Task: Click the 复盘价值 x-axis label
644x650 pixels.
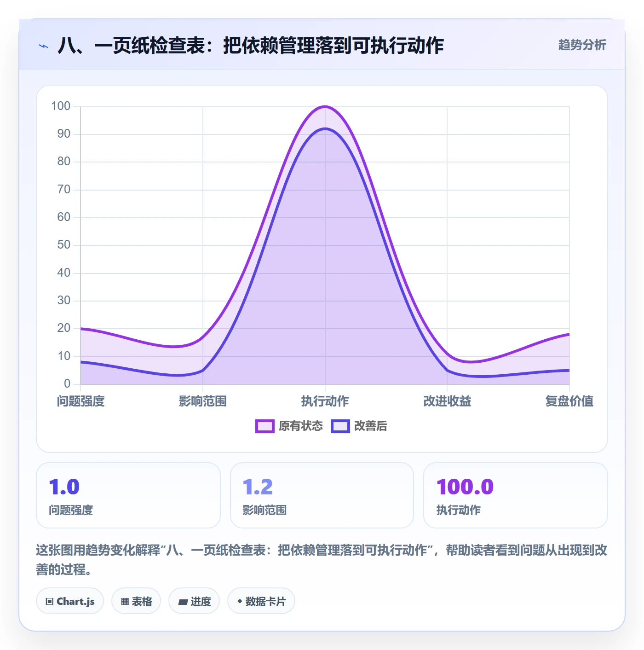Action: click(569, 401)
